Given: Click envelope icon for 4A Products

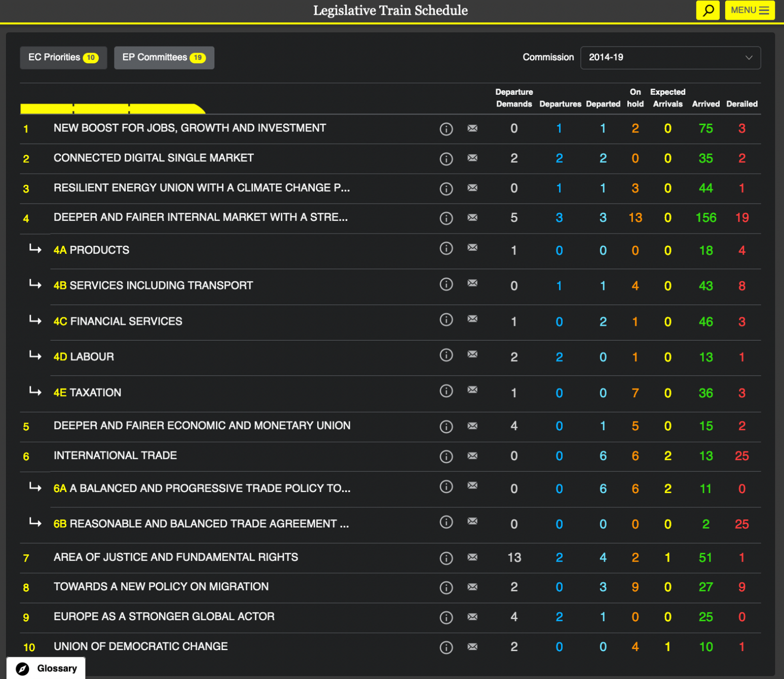Looking at the screenshot, I should 472,248.
